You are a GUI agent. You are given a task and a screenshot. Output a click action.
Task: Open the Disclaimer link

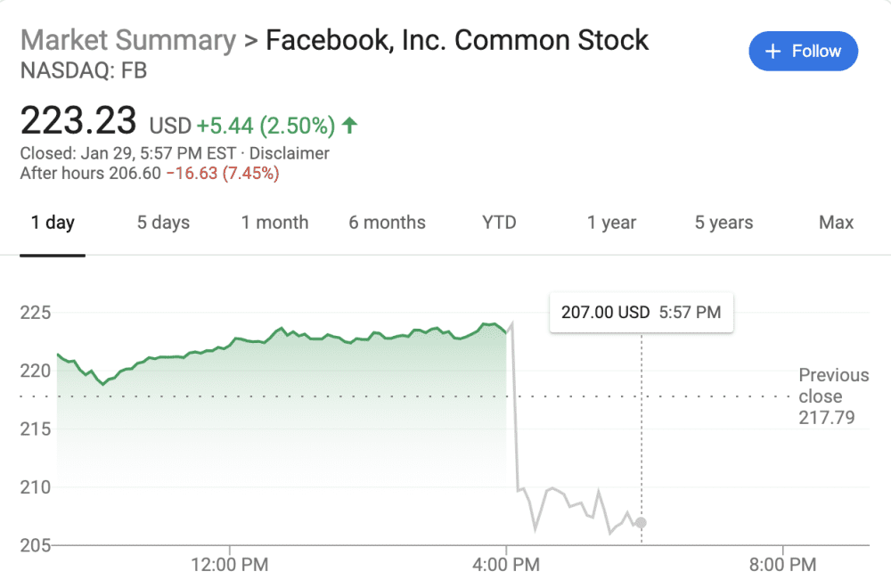290,153
